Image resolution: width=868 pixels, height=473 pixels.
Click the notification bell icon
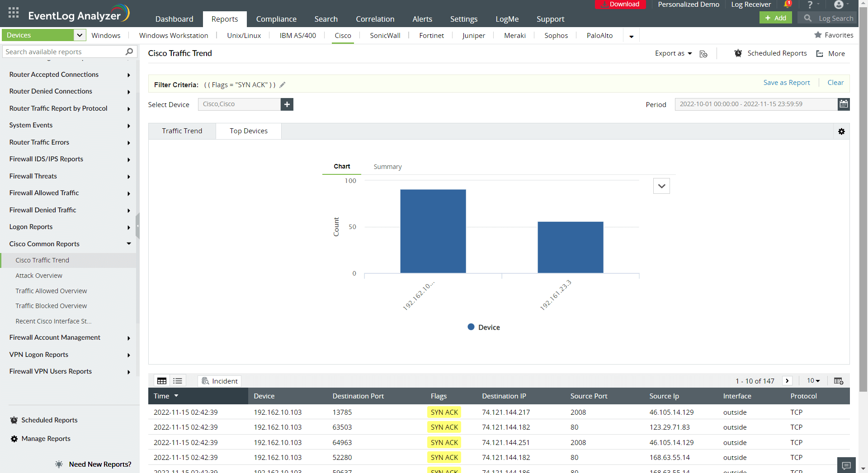(787, 5)
